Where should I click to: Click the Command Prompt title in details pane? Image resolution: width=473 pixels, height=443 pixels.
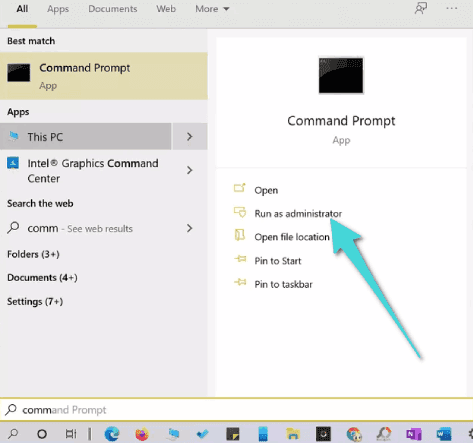tap(341, 121)
